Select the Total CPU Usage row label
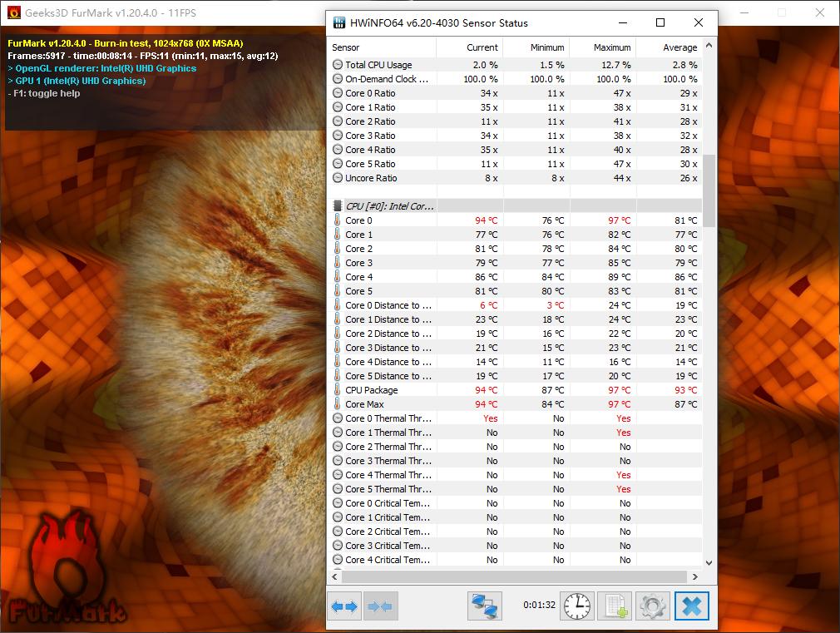Image resolution: width=840 pixels, height=633 pixels. [378, 64]
